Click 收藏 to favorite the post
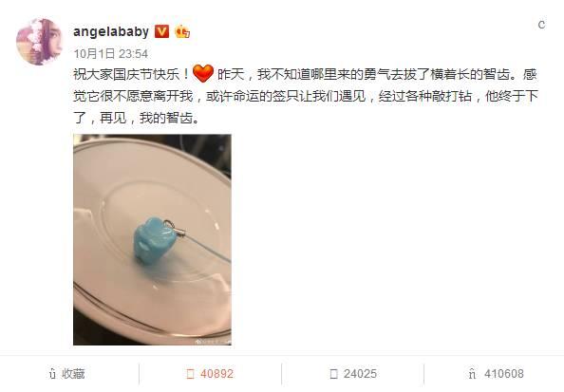Viewport: 564px width, 392px height. click(x=66, y=374)
